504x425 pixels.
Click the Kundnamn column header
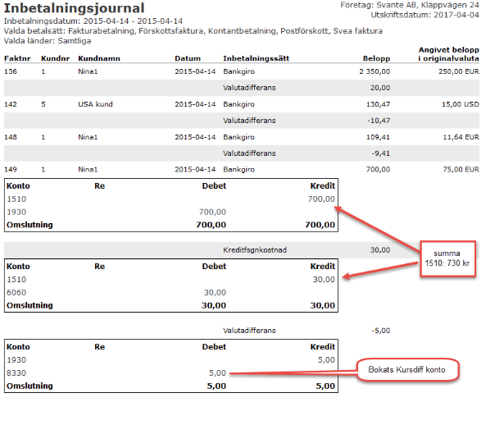(x=98, y=59)
